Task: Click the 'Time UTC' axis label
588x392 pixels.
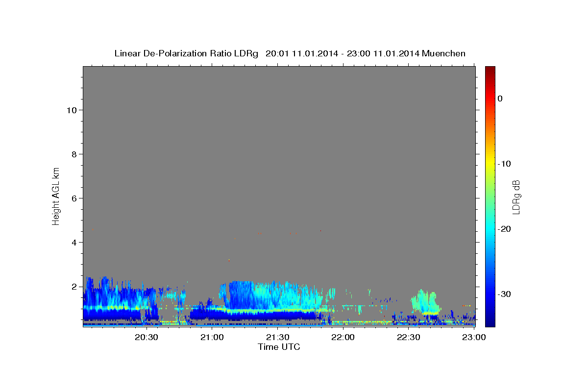Action: pyautogui.click(x=279, y=347)
